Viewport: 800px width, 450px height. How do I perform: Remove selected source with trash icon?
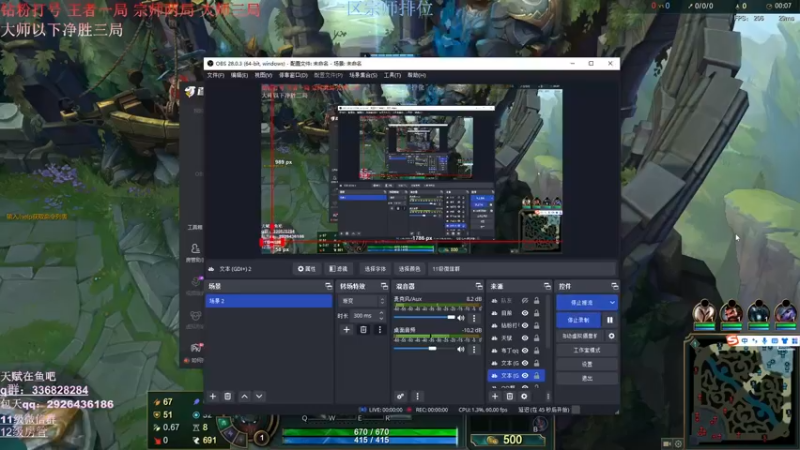click(509, 396)
